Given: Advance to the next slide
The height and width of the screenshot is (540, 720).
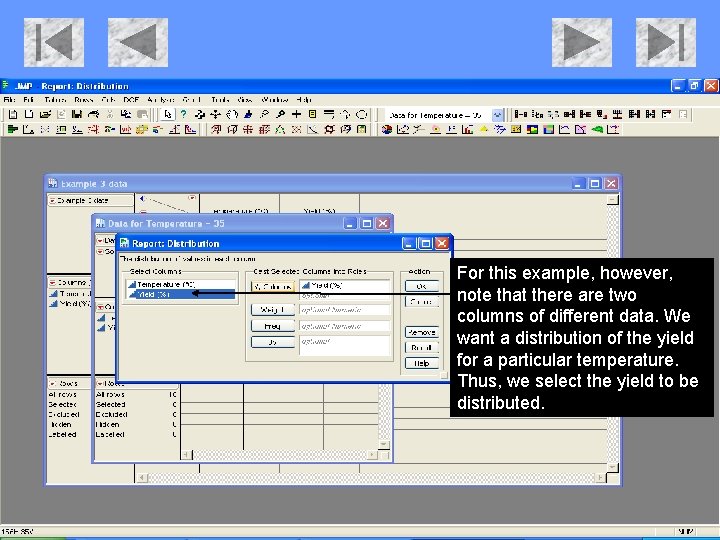Looking at the screenshot, I should (x=582, y=42).
